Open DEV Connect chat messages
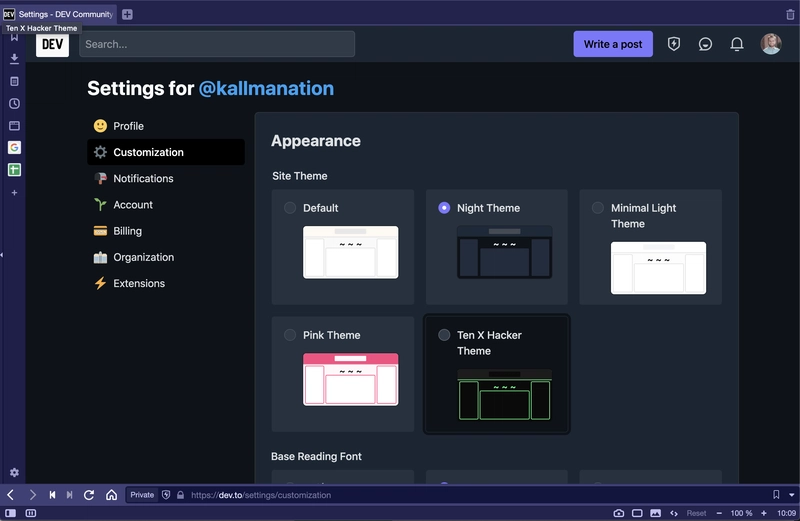Screen dimensions: 800x521 click(x=705, y=44)
